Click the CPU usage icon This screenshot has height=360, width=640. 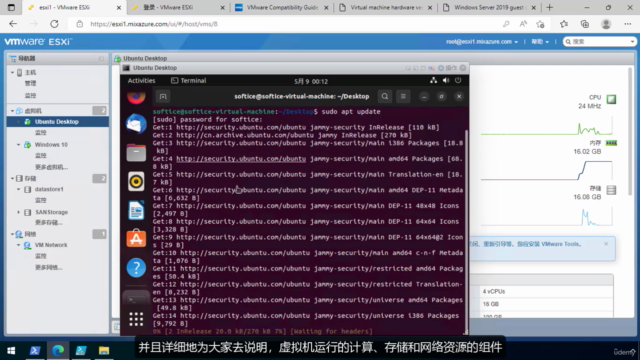click(x=611, y=99)
